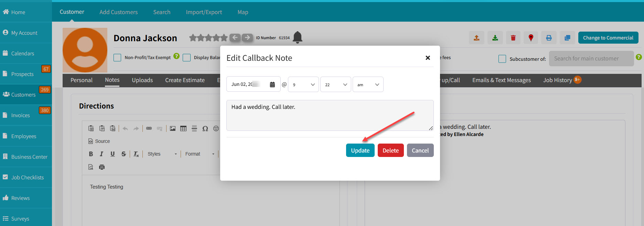
Task: Click the Insert Link icon in editor
Action: (149, 128)
